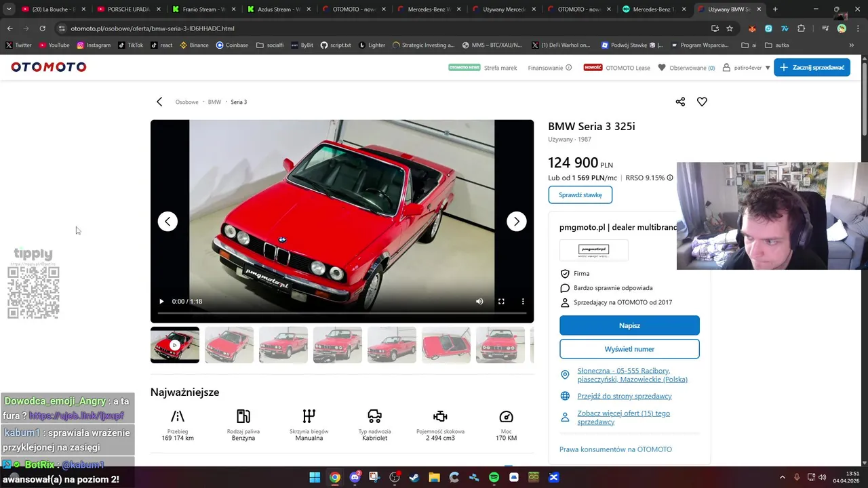
Task: Open the Chrome extensions puzzle menu
Action: pos(802,28)
